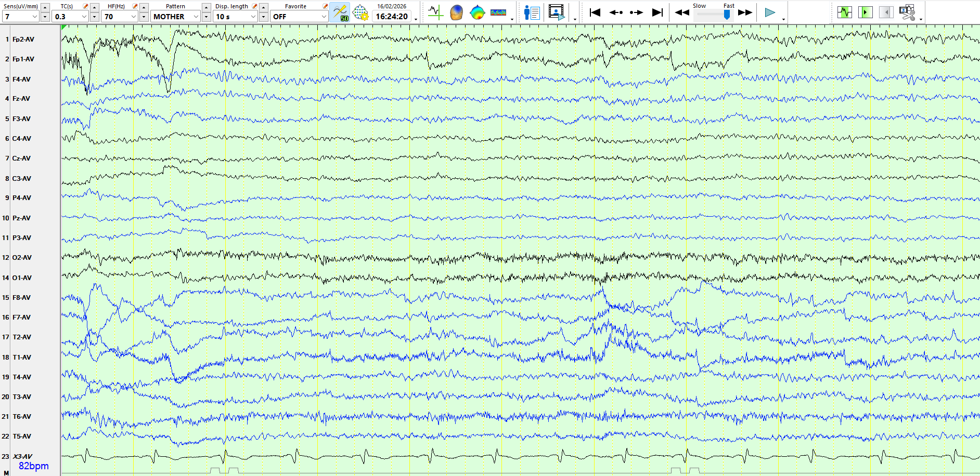The image size is (980, 476).
Task: Open the Favorite dropdown showing OFF
Action: coord(299,17)
